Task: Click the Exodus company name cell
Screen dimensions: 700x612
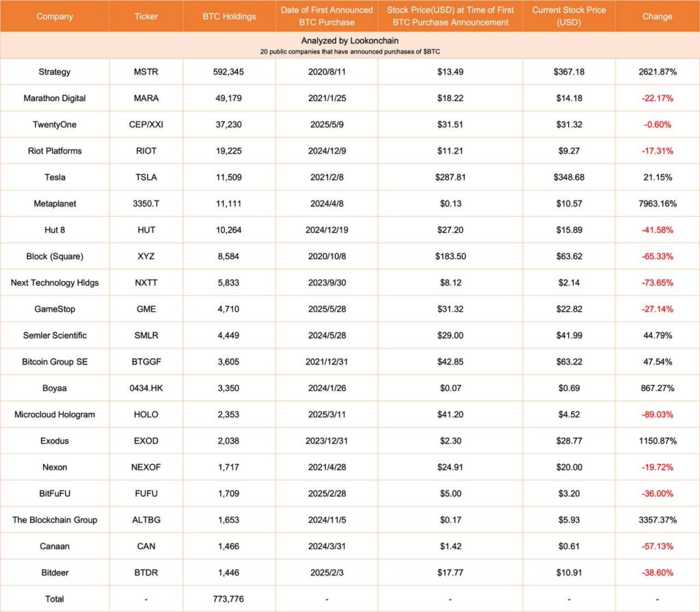Action: point(55,441)
